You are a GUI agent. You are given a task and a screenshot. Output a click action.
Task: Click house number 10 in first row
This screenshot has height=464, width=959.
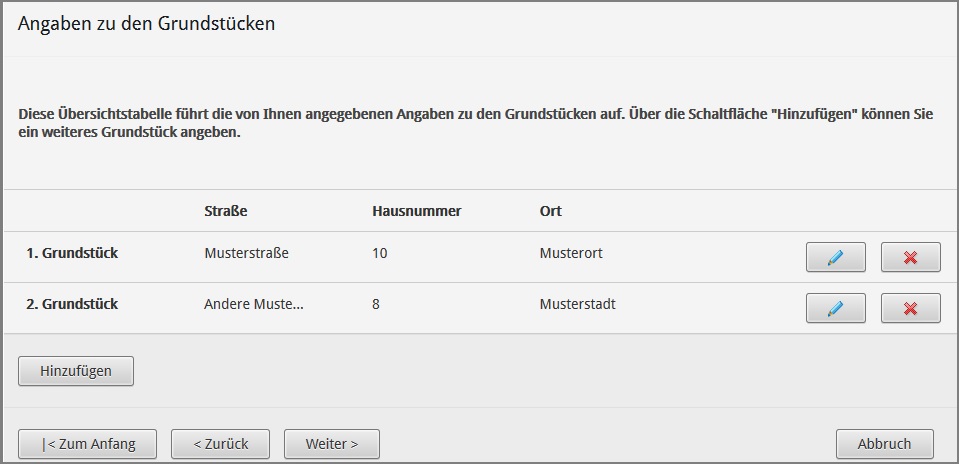379,253
